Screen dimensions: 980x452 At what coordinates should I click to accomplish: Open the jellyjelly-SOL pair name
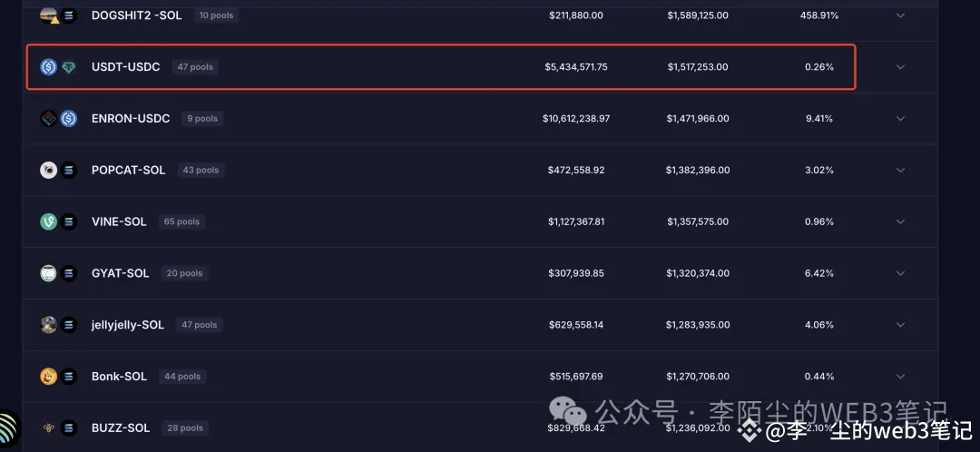click(128, 325)
